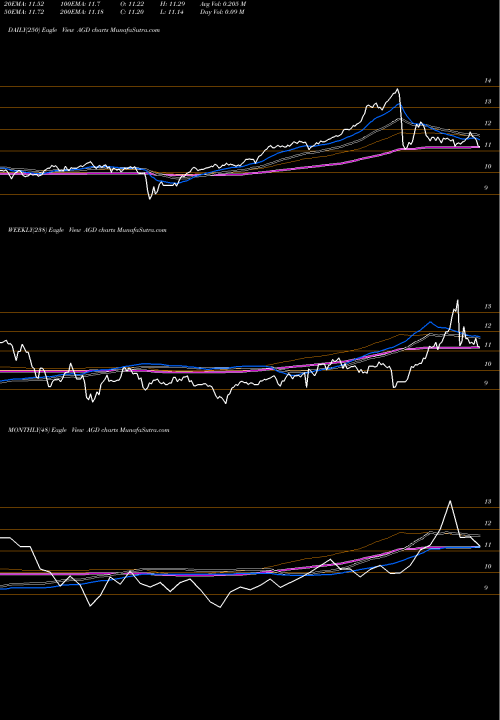Click axis label 13 on monthly chart
The height and width of the screenshot is (720, 500).
pos(488,502)
